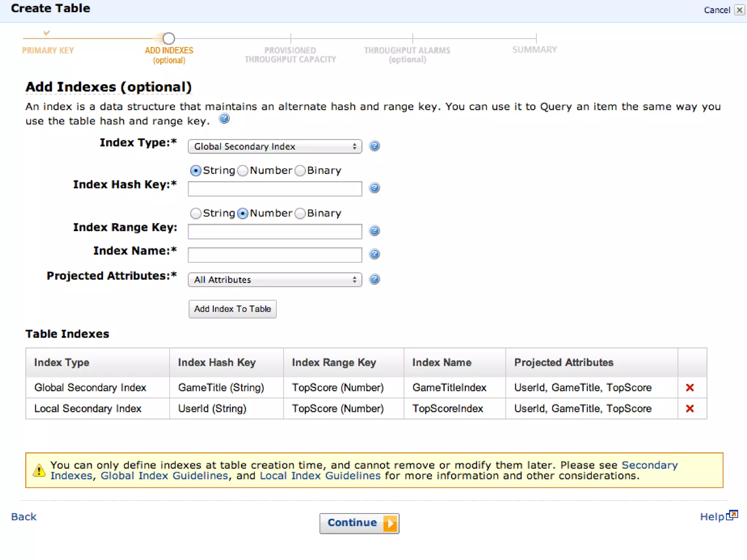Open the Projected Attributes dropdown
The width and height of the screenshot is (747, 560).
pos(275,280)
